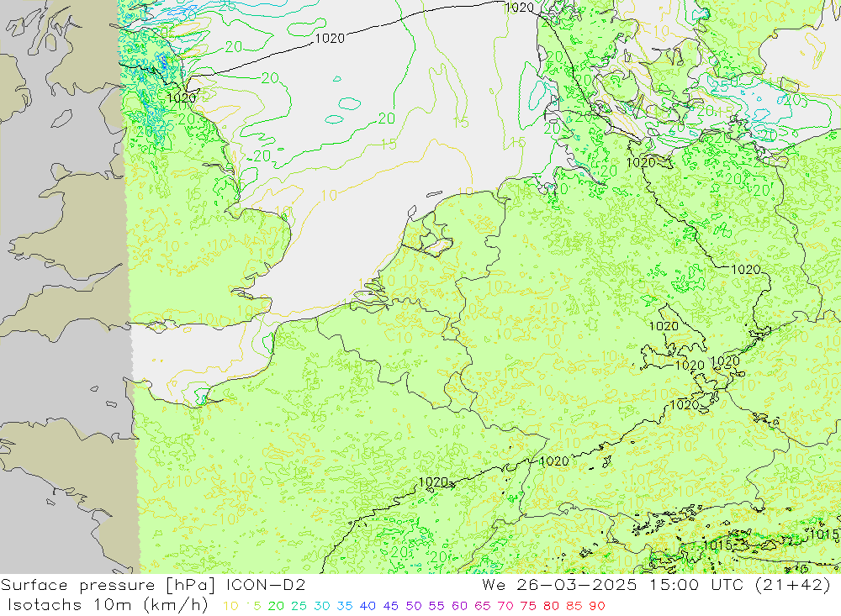Image resolution: width=841 pixels, height=616 pixels.
Task: Click the purple '55' legend value
Action: pyautogui.click(x=436, y=606)
